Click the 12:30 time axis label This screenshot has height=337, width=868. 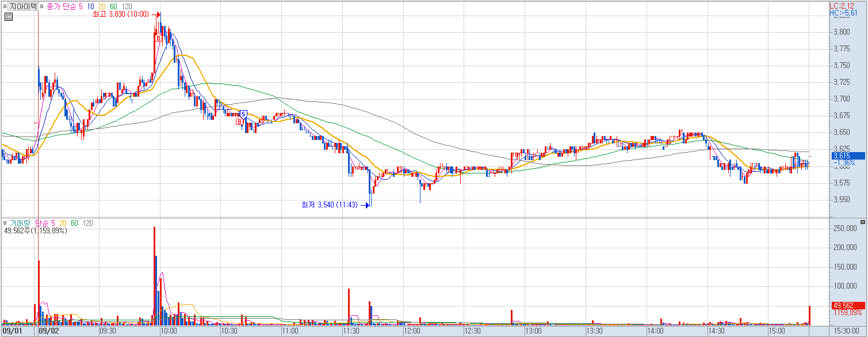click(473, 331)
